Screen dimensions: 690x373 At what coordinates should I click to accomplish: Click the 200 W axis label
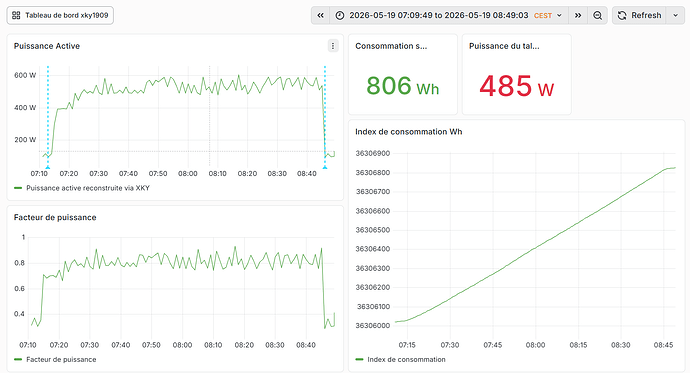click(x=25, y=140)
